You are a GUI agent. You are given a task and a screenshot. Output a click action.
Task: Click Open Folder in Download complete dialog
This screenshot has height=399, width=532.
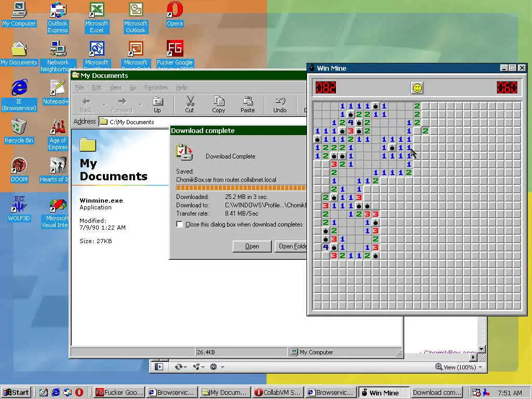pyautogui.click(x=290, y=246)
